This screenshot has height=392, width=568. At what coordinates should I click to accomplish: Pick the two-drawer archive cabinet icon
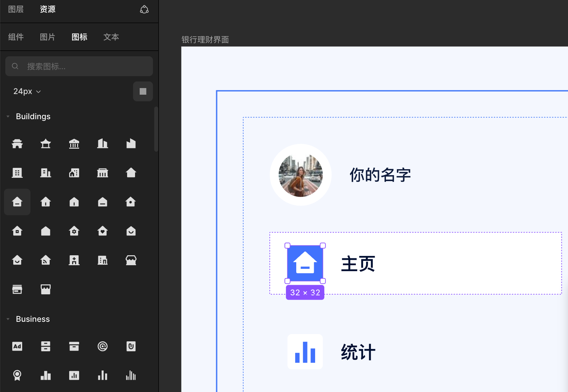click(x=46, y=346)
